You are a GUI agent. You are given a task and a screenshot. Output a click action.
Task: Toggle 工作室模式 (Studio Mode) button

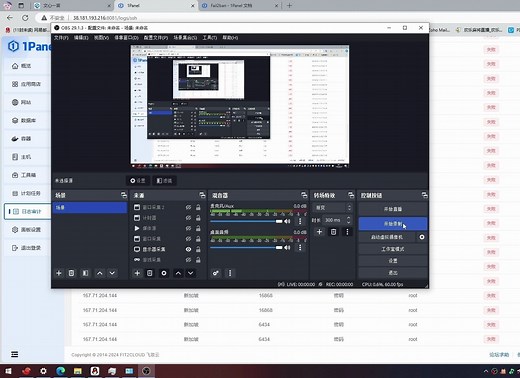pyautogui.click(x=393, y=249)
